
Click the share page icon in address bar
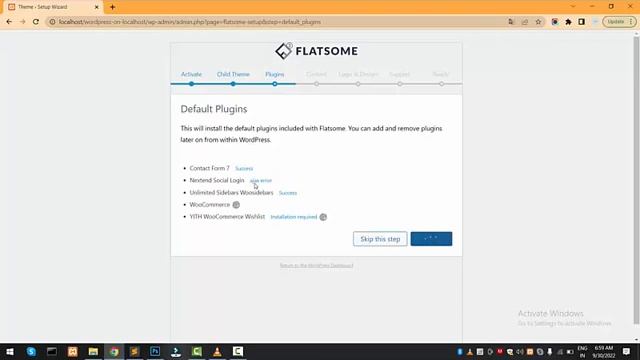[x=524, y=22]
